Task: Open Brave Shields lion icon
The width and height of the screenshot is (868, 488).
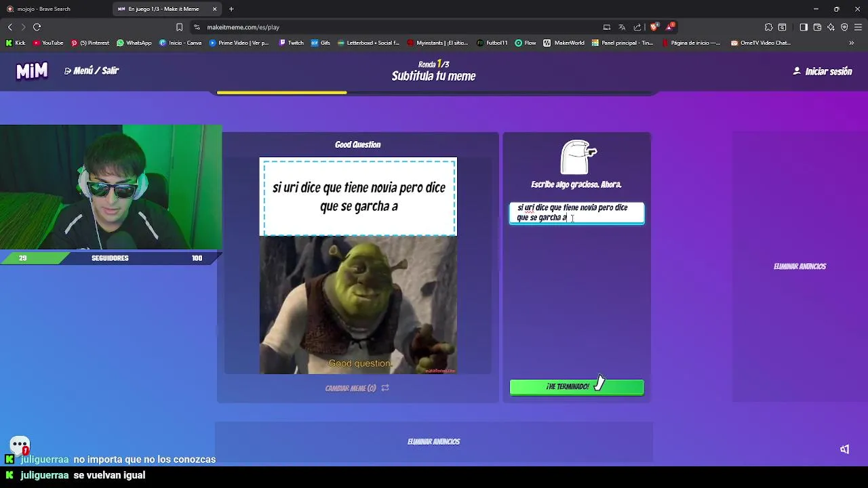Action: [x=654, y=27]
